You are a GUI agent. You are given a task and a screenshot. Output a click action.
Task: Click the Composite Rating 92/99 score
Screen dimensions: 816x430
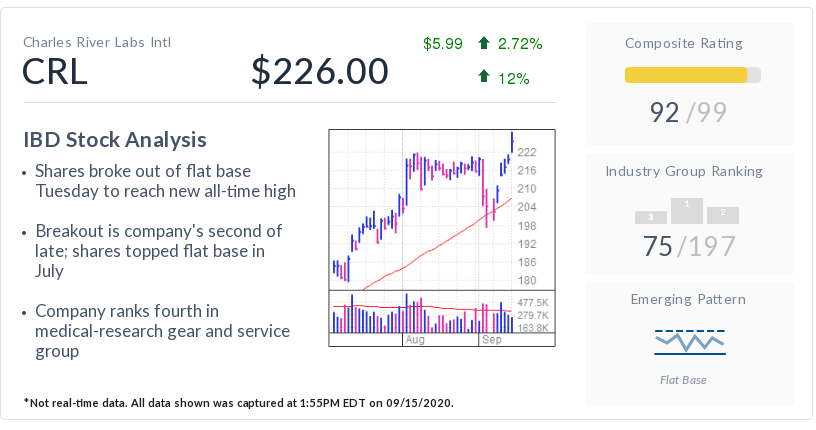click(x=689, y=112)
